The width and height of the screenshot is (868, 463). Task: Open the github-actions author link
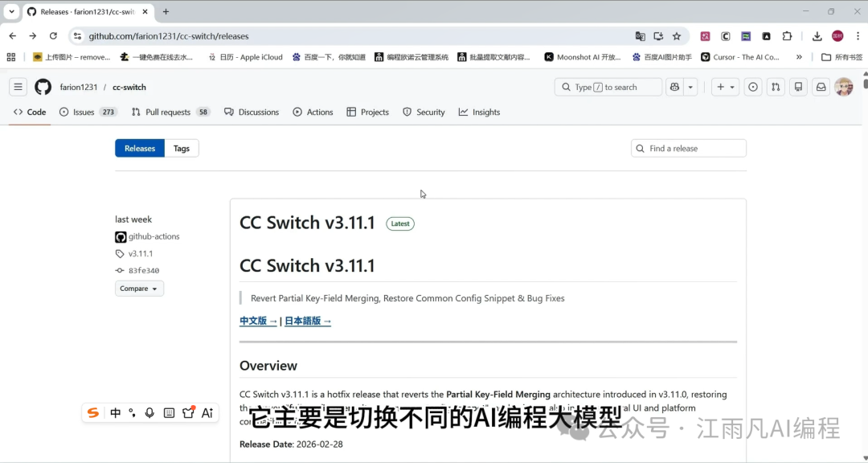click(x=154, y=236)
